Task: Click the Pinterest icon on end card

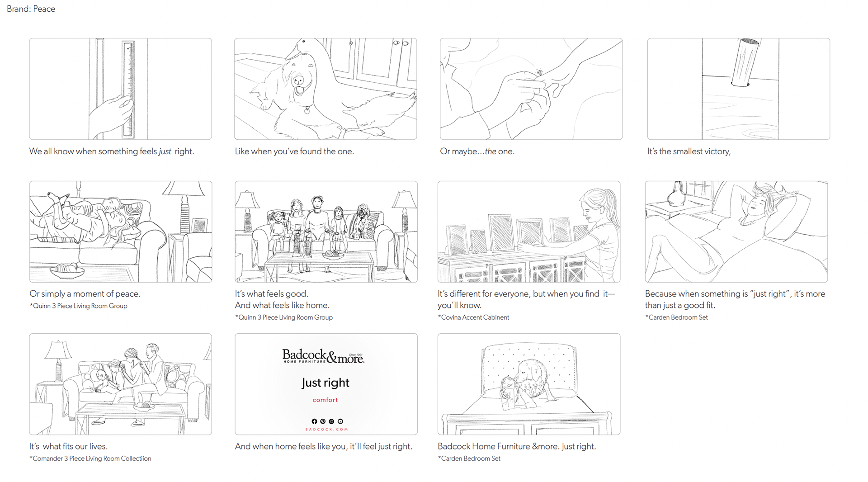Action: (x=323, y=421)
